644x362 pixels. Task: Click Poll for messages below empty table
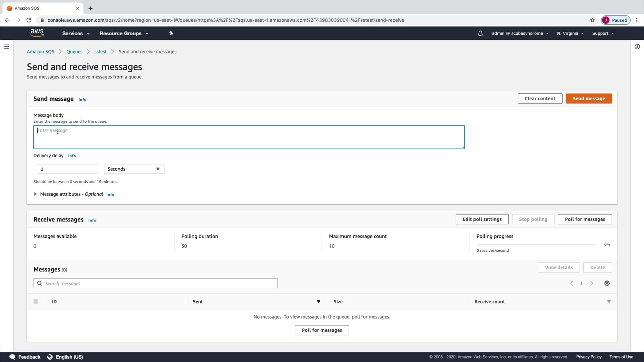pos(322,330)
